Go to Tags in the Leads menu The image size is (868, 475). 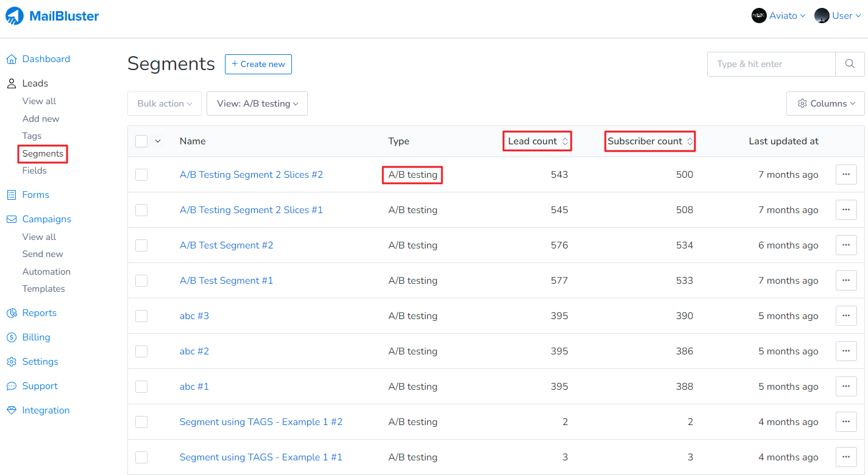click(x=32, y=136)
